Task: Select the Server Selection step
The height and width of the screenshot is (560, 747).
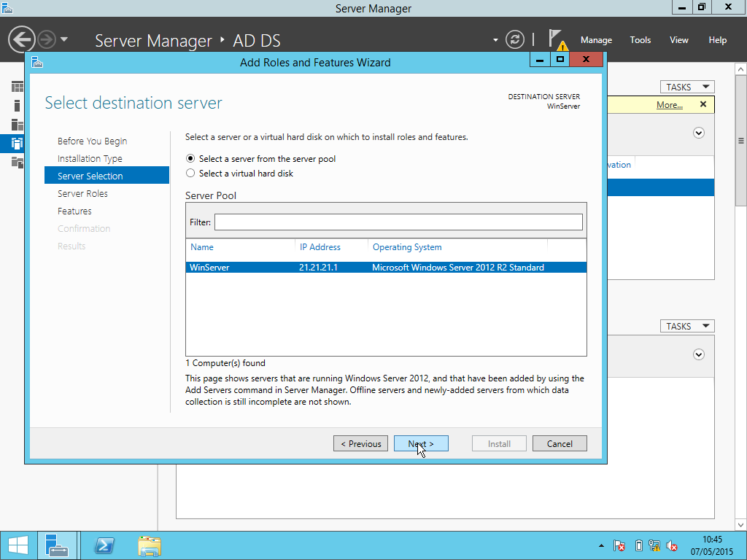Action: [107, 176]
